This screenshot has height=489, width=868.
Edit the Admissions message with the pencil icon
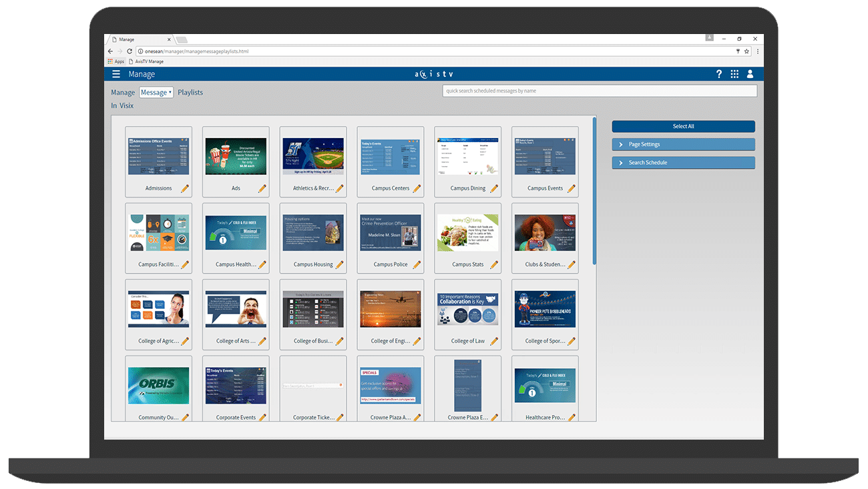[x=185, y=189]
